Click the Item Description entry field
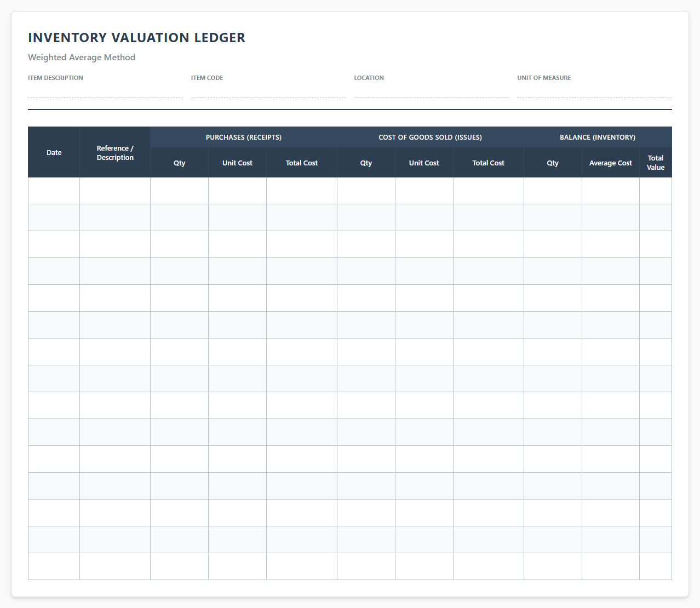This screenshot has width=700, height=608. 105,90
